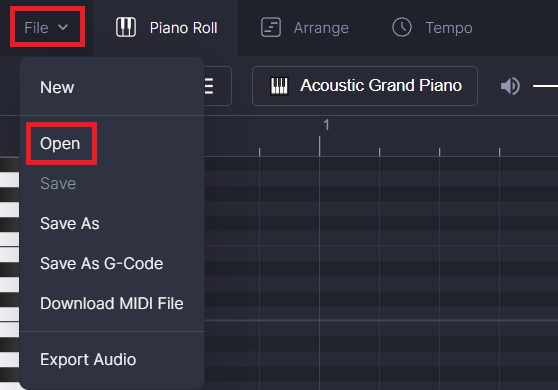Collapse the File menu chevron

[x=63, y=27]
